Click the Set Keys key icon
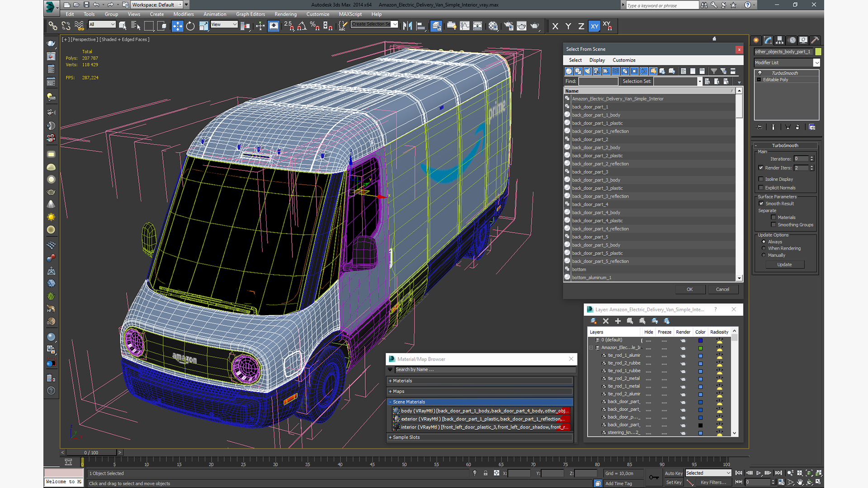 654,477
